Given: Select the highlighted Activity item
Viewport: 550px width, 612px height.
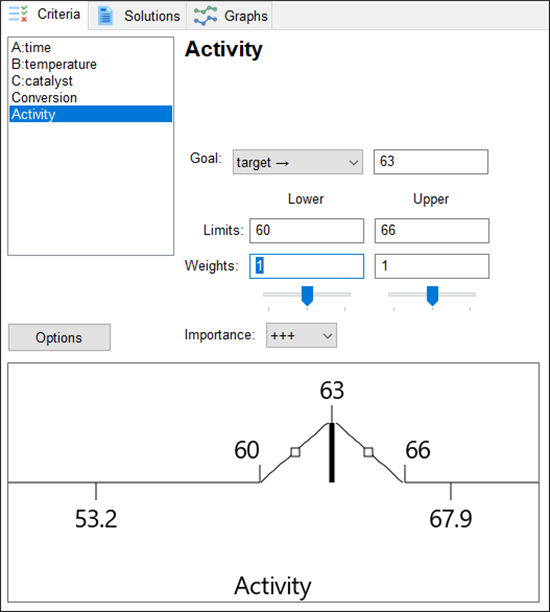Looking at the screenshot, I should (91, 114).
